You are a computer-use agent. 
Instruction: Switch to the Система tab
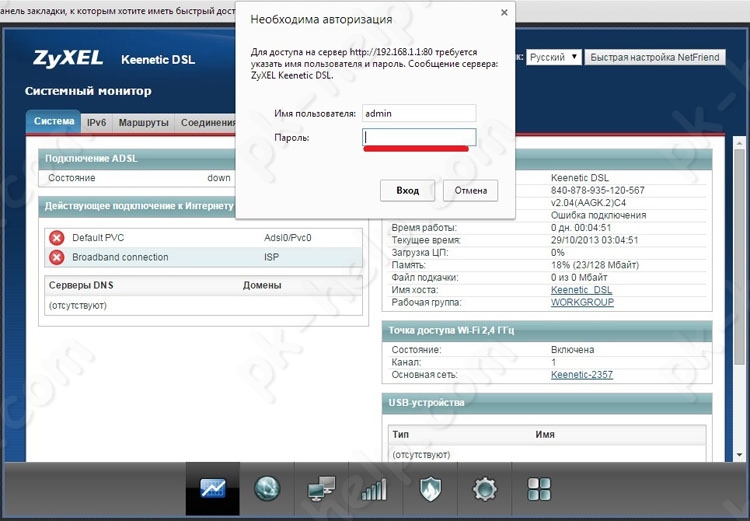54,122
